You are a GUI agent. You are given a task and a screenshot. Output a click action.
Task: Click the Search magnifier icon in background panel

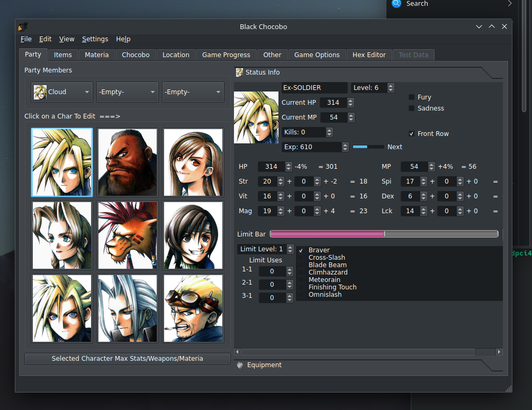(396, 3)
